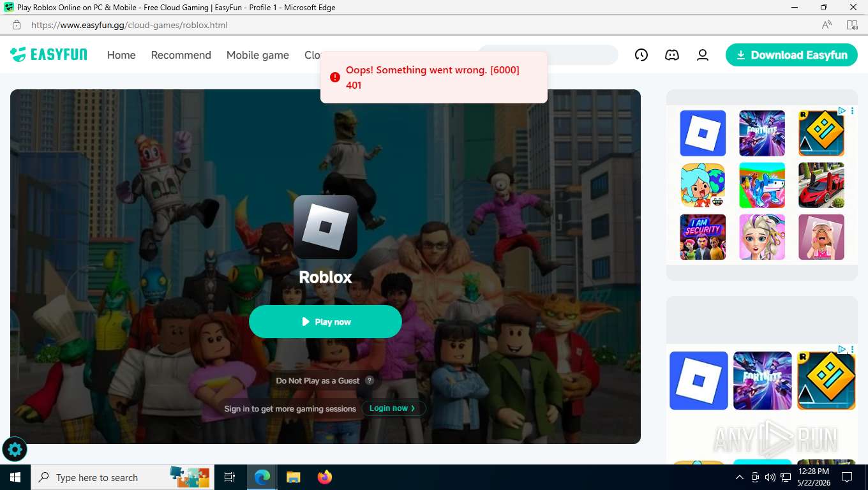Click the site search field in header
Viewport: 868px width, 490px height.
(x=548, y=55)
